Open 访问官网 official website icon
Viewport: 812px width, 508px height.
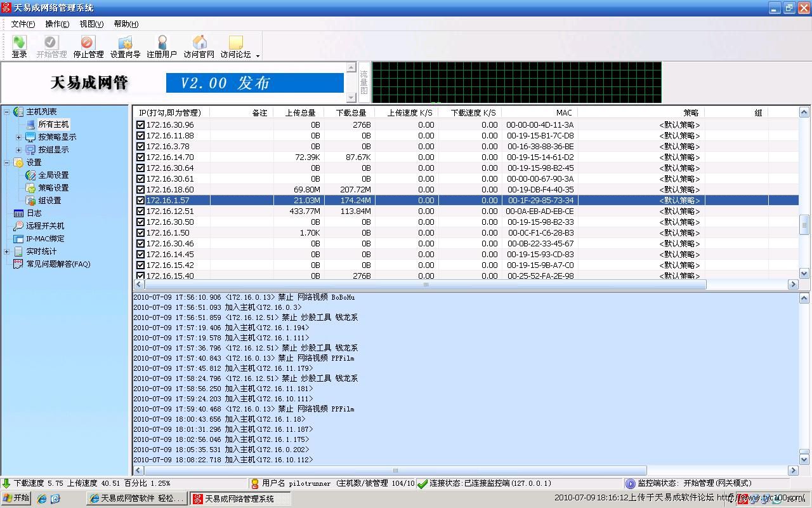[199, 46]
